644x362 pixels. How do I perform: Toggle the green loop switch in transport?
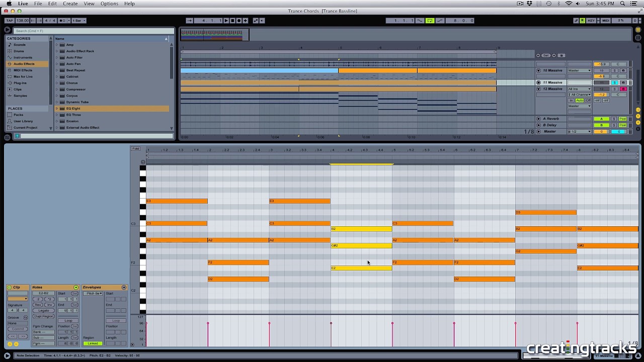430,21
